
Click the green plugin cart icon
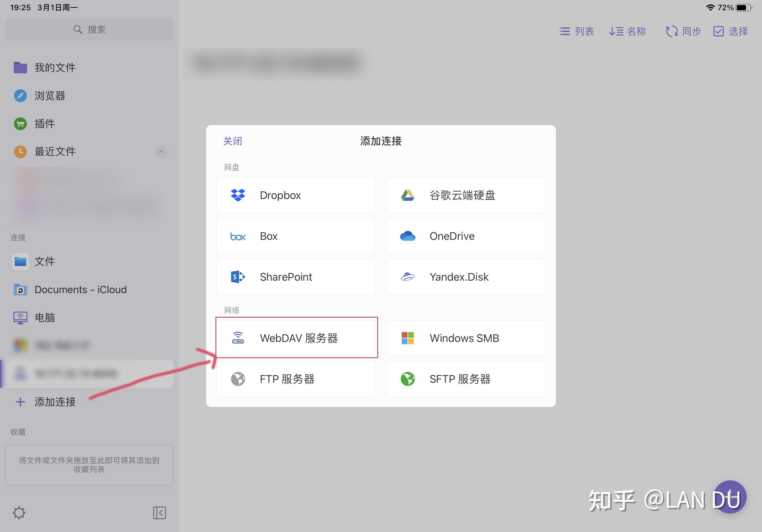(x=20, y=124)
